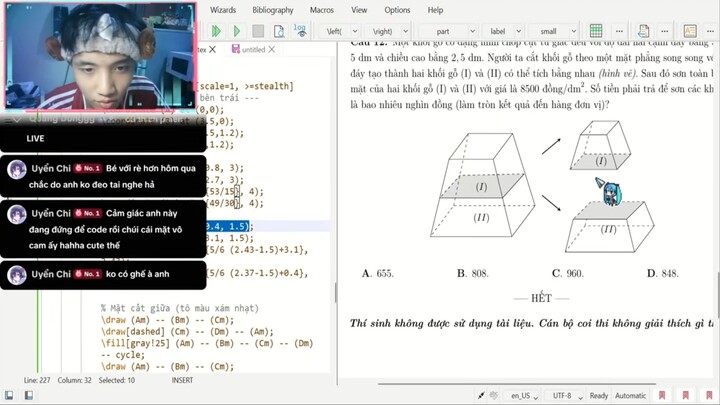
Task: Click the avatar on the 'ko có ghế à anh' comment
Action: [x=17, y=275]
